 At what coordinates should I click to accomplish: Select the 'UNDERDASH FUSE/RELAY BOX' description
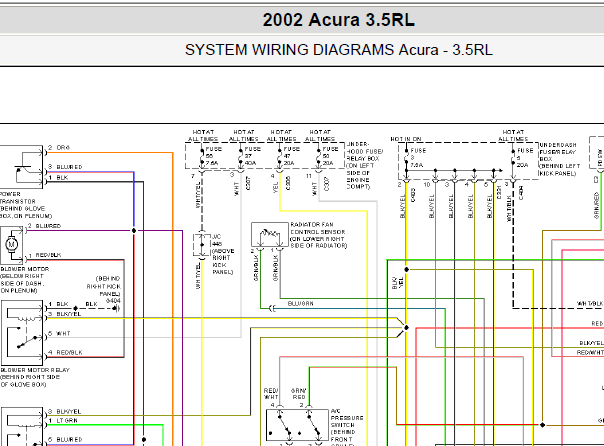click(559, 159)
